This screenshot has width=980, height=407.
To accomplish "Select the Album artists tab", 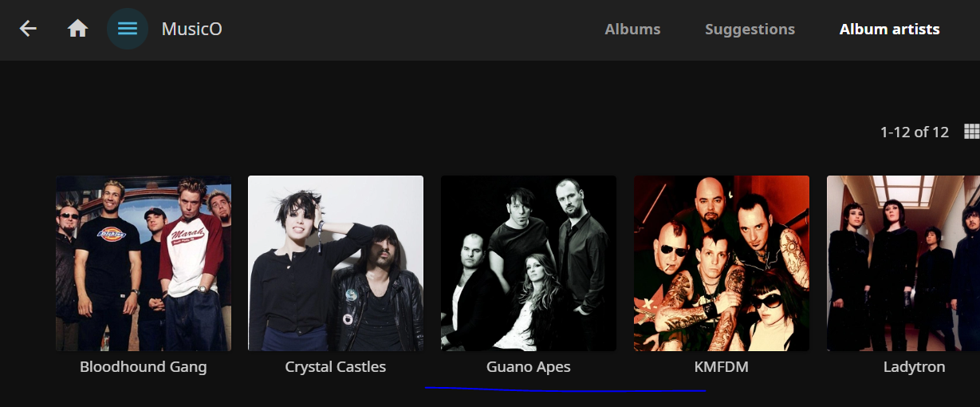I will [x=889, y=30].
